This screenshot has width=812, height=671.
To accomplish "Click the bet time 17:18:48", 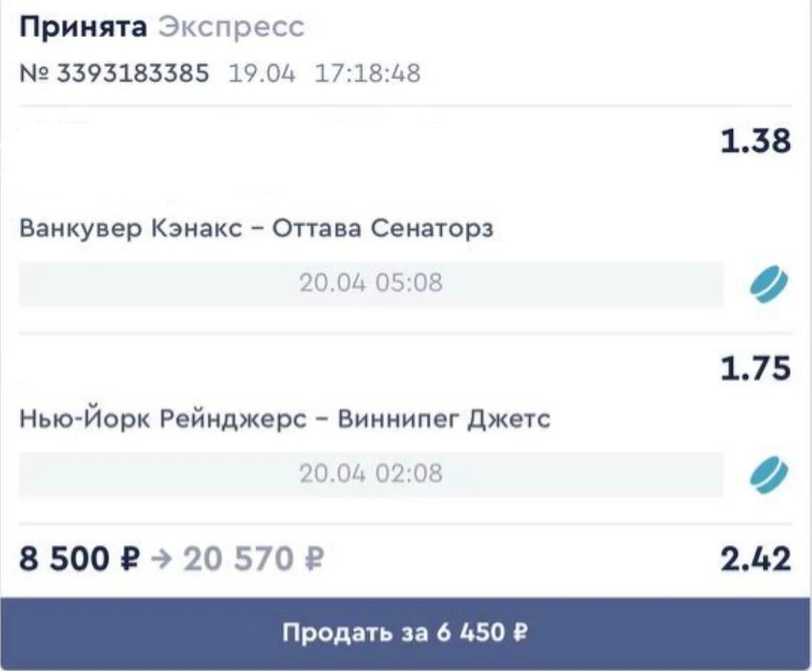I will pyautogui.click(x=367, y=73).
